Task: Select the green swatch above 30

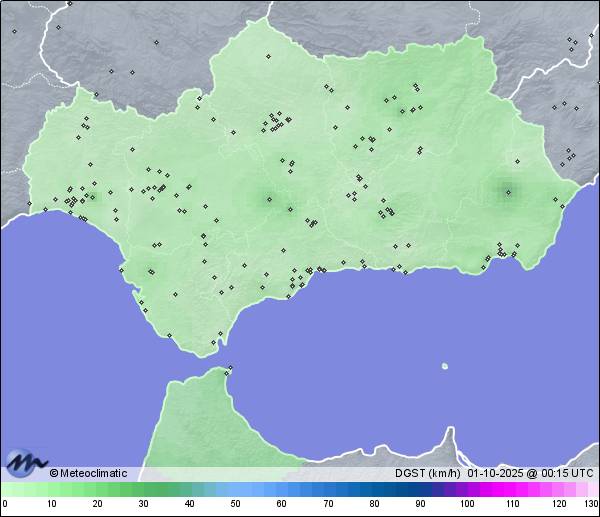Action: click(143, 489)
